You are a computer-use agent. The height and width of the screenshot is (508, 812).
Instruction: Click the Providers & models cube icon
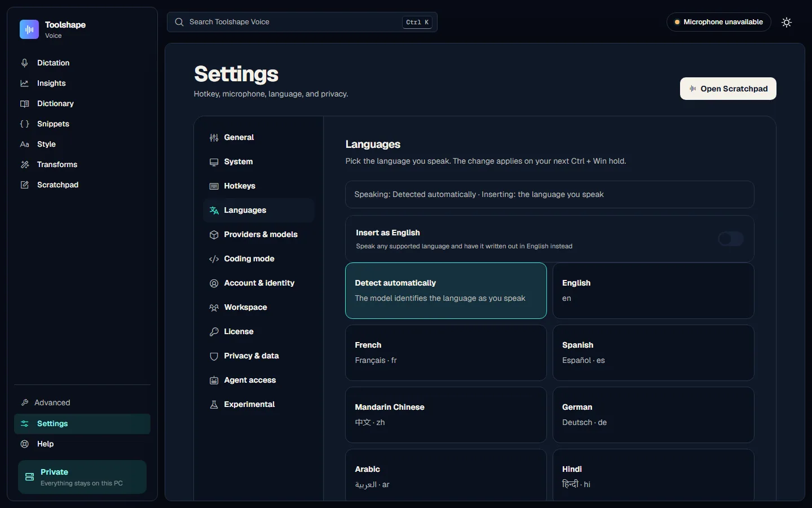coord(214,234)
